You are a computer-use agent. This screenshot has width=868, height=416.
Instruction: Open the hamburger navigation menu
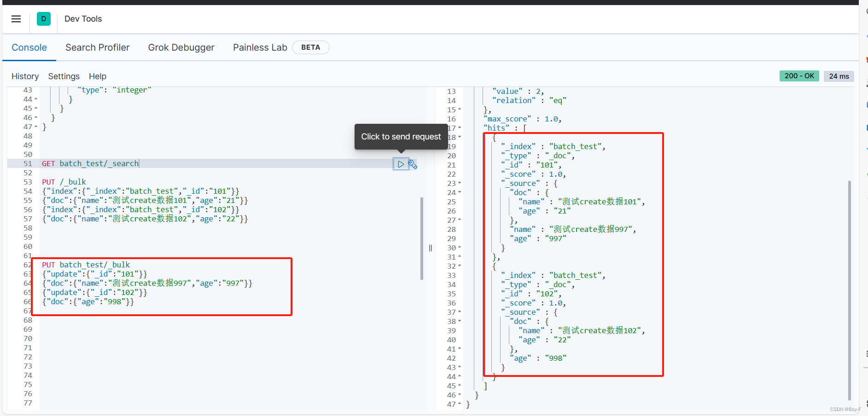16,19
